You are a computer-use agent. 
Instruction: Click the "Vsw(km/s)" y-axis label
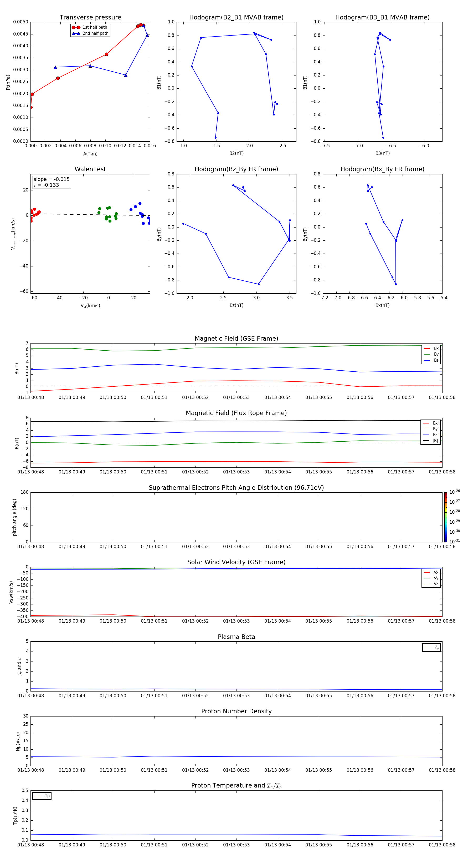(11, 592)
